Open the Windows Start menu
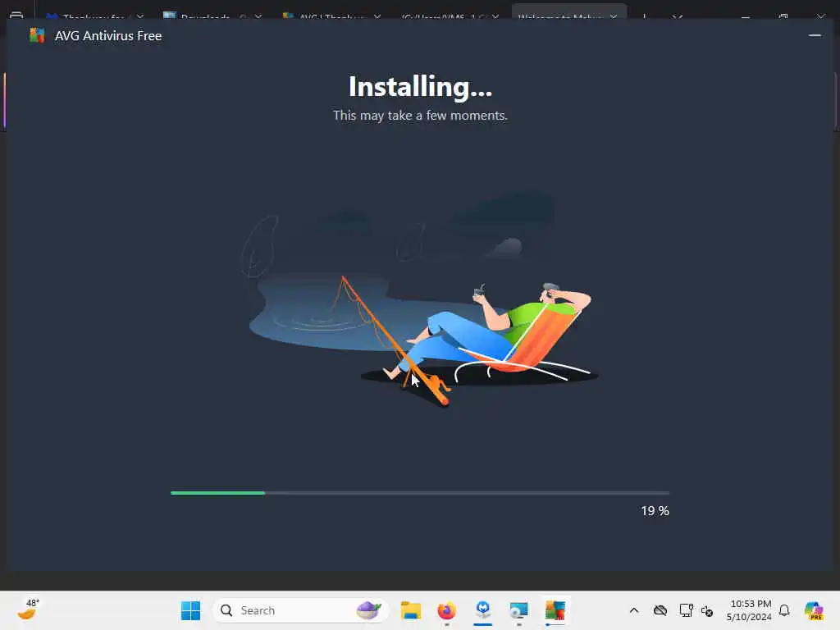Screen dimensions: 840x630 (x=190, y=610)
